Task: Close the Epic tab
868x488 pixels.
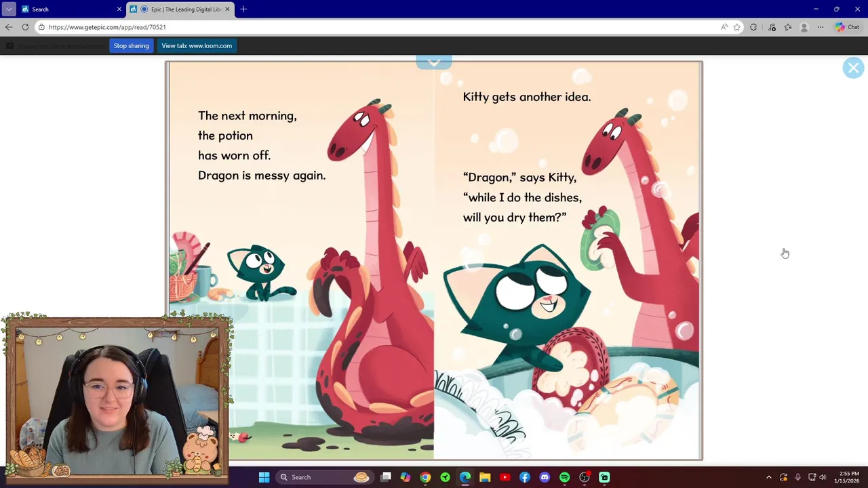Action: 227,9
